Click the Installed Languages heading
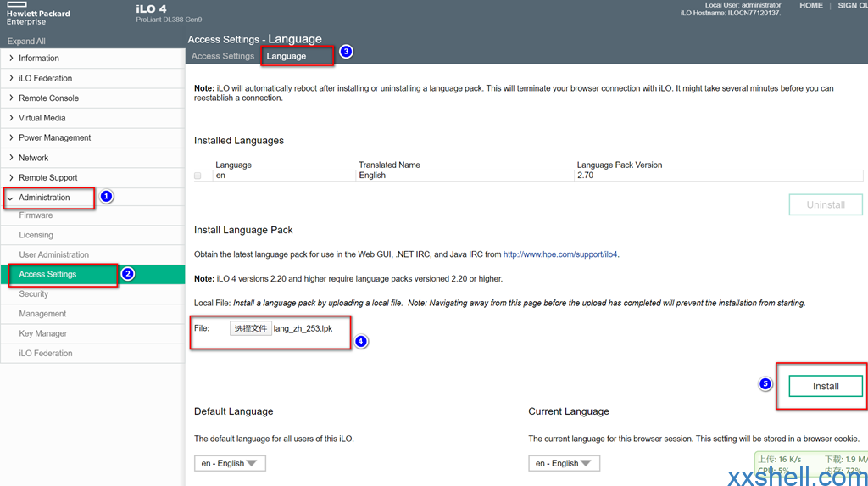 coord(238,141)
